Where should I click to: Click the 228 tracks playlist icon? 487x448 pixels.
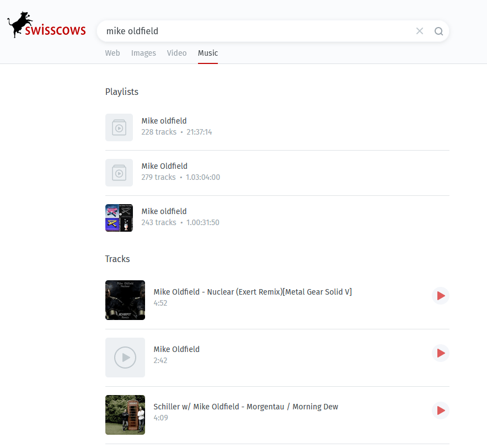coord(119,127)
